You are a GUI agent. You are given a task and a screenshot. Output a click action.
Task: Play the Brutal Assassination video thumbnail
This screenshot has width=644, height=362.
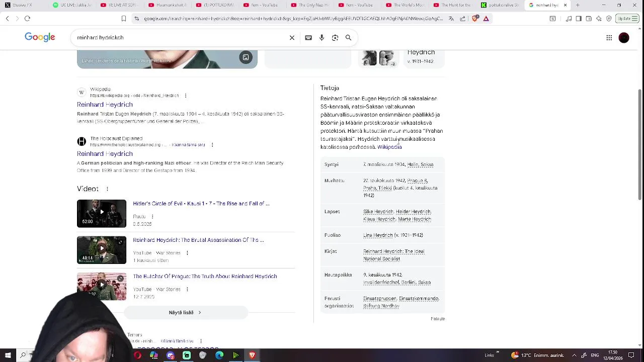[102, 250]
